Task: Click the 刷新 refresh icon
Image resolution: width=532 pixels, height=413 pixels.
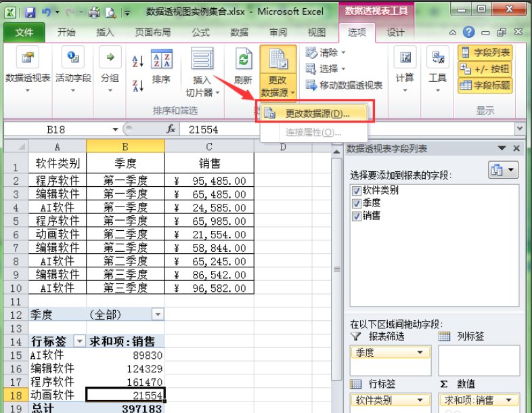Action: pos(243,58)
